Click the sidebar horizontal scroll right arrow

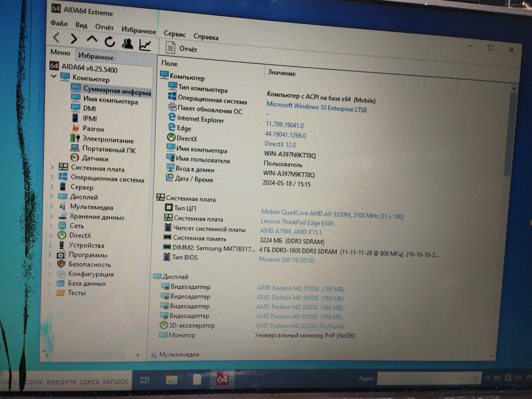coord(138,355)
